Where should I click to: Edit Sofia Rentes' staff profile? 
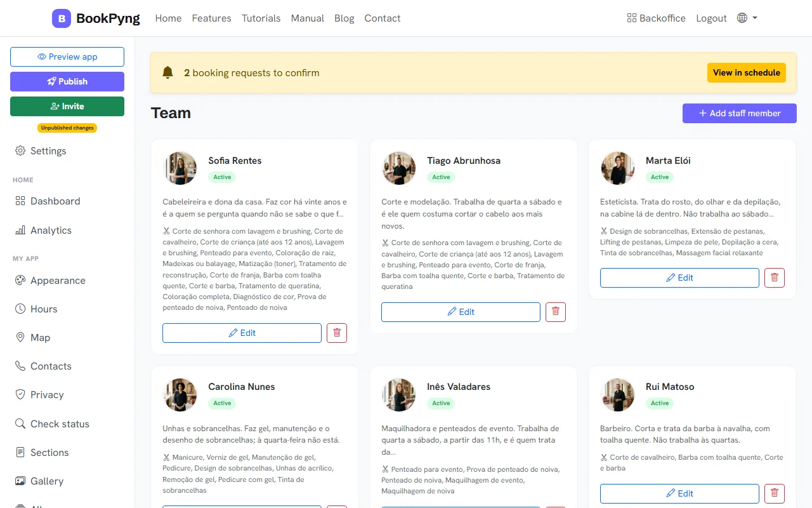(242, 333)
